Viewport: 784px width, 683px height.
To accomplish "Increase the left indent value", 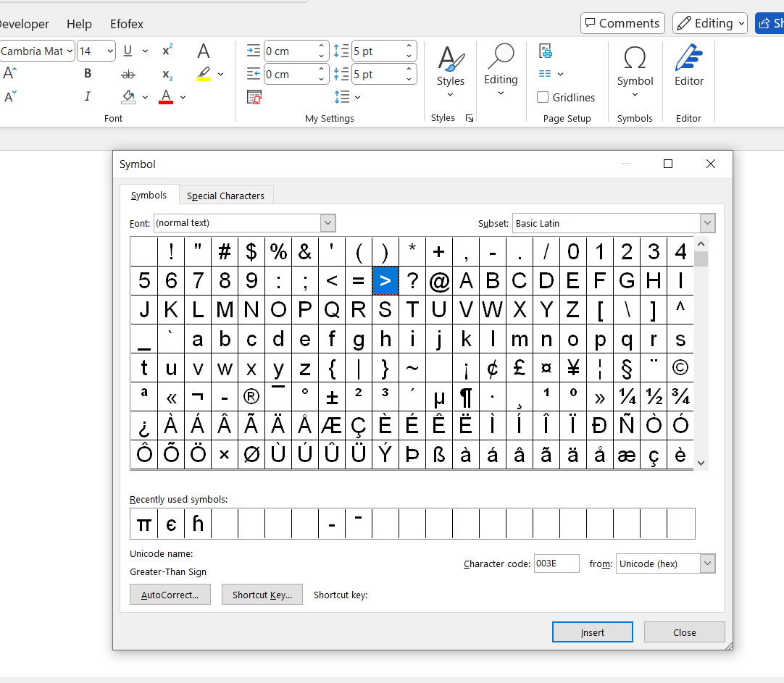I will click(x=322, y=46).
